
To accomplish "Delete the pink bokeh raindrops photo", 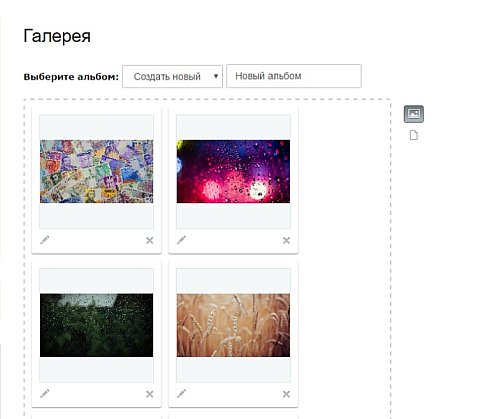I will (x=286, y=240).
